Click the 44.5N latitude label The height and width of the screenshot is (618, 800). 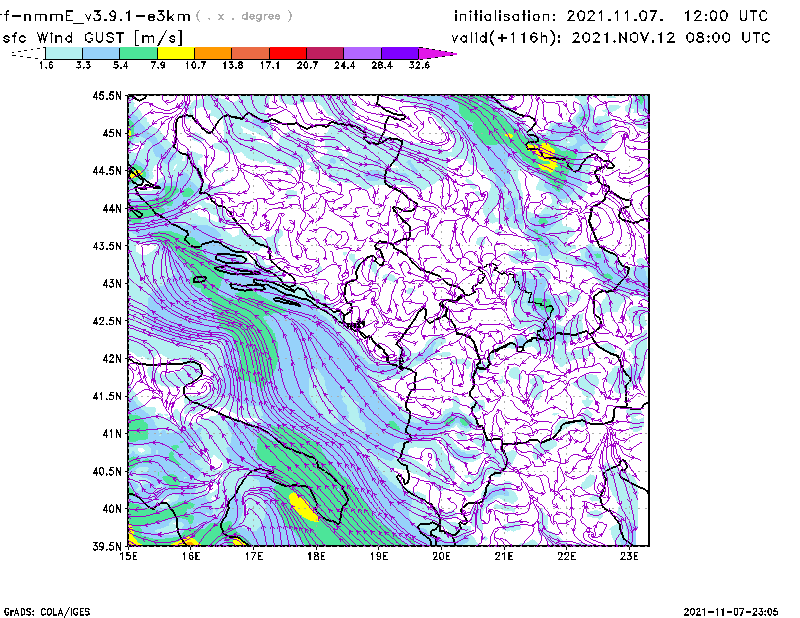pos(107,170)
